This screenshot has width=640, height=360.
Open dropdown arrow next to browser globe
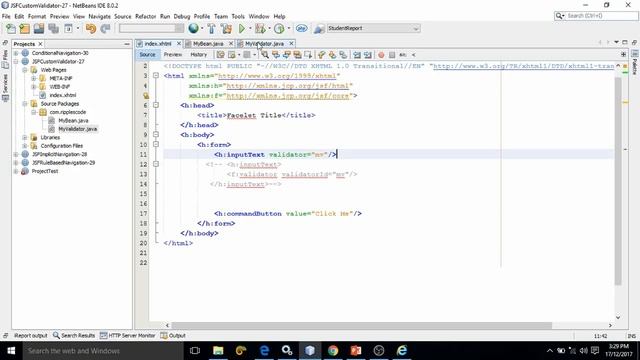pyautogui.click(x=202, y=29)
